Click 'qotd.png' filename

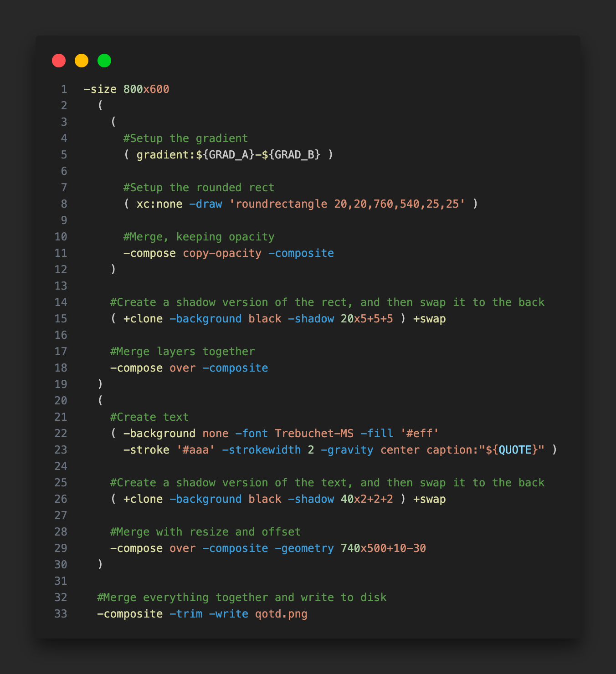(x=281, y=614)
